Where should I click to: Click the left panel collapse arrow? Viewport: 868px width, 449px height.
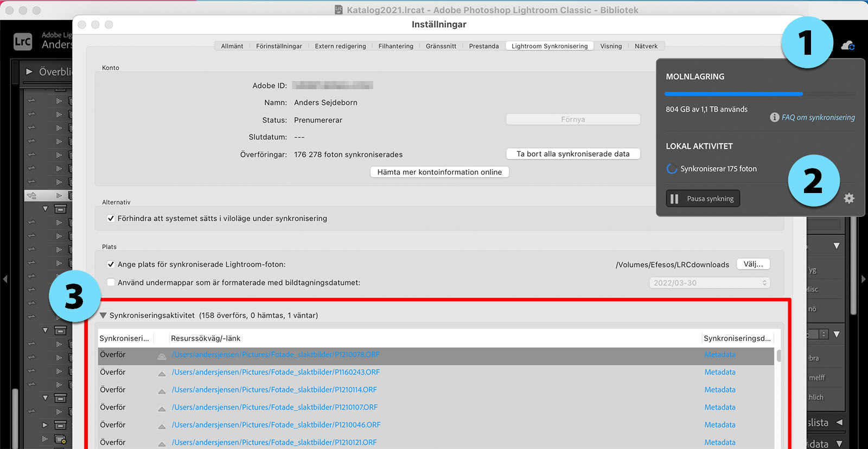pos(5,279)
